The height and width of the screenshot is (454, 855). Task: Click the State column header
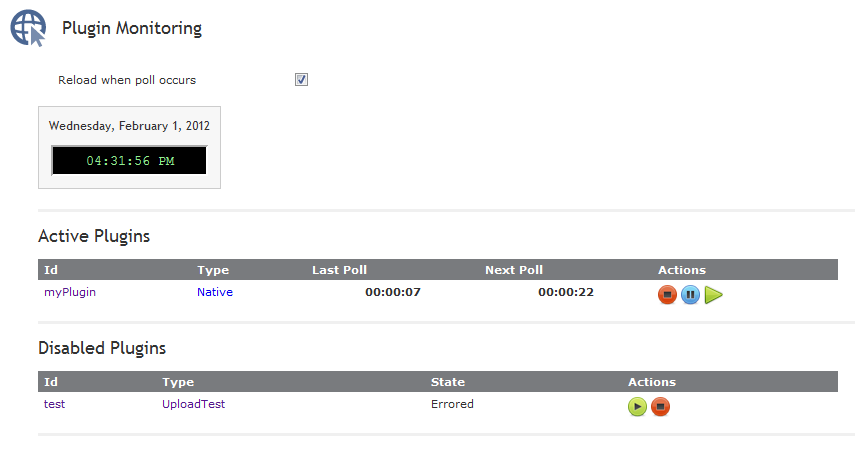pos(448,382)
